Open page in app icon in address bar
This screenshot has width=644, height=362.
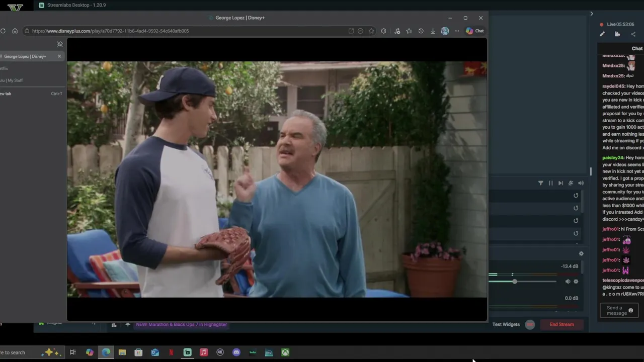(x=351, y=31)
